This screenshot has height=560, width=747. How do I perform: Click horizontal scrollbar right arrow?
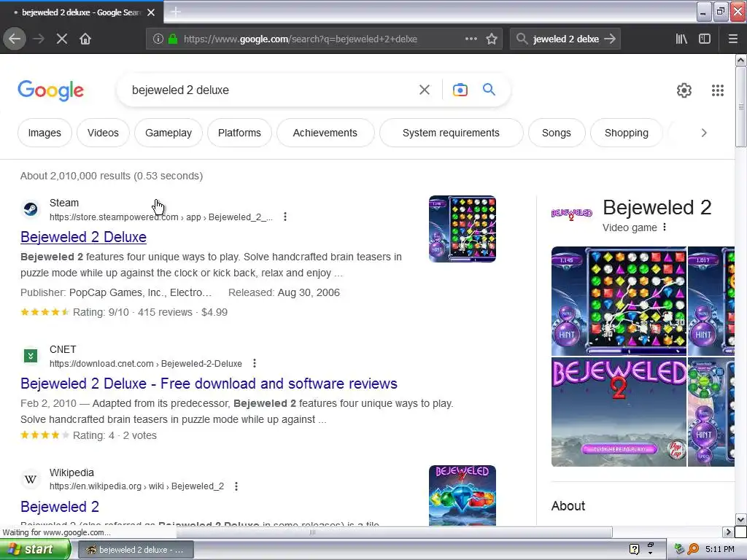(x=728, y=532)
